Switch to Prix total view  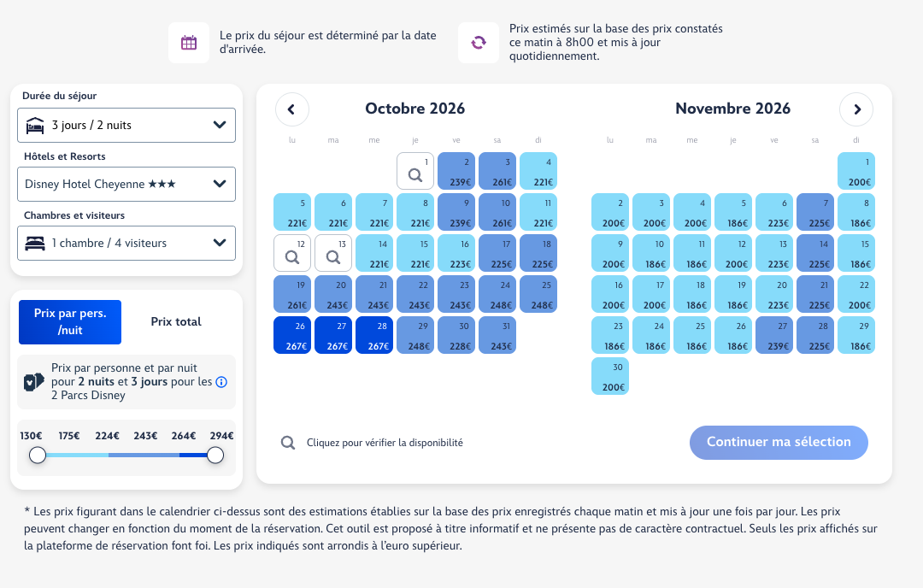(176, 322)
